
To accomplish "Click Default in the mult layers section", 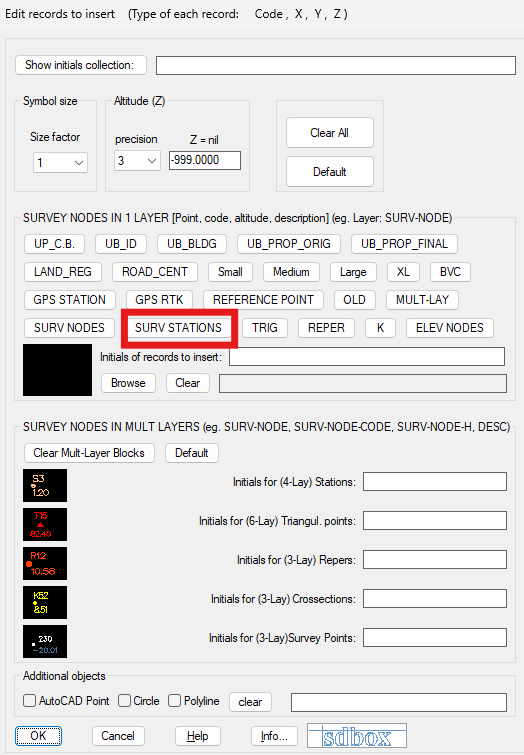I will (192, 453).
